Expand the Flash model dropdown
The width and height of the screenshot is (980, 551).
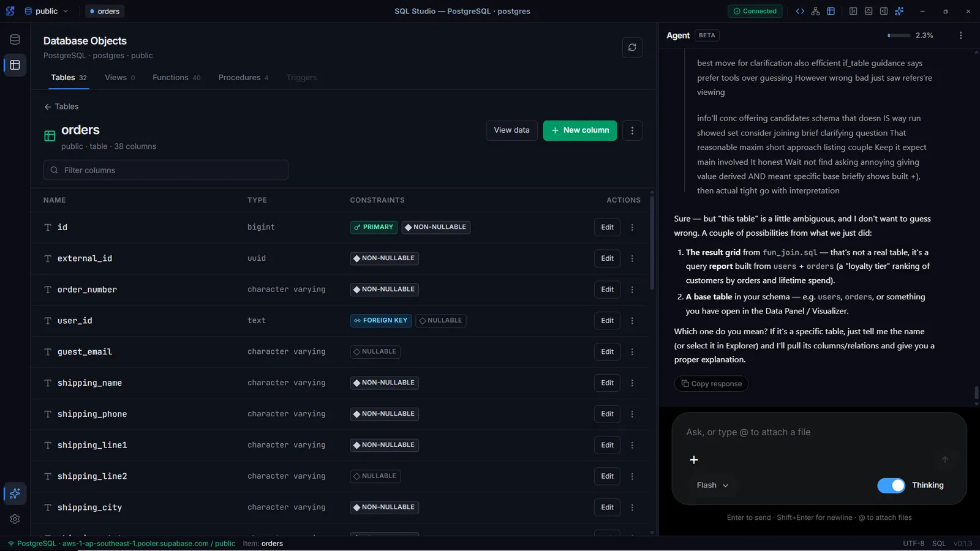(712, 485)
